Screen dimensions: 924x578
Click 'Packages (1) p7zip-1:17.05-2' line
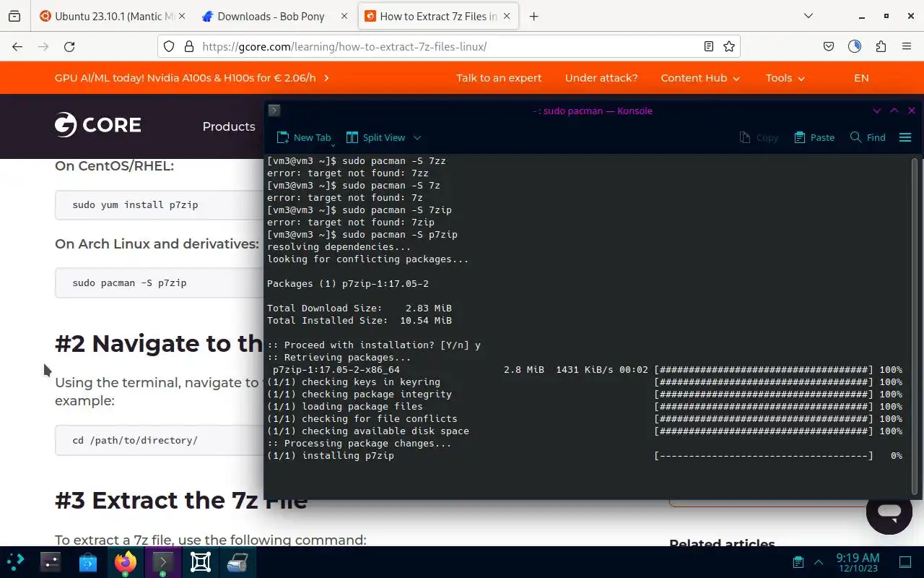point(348,284)
